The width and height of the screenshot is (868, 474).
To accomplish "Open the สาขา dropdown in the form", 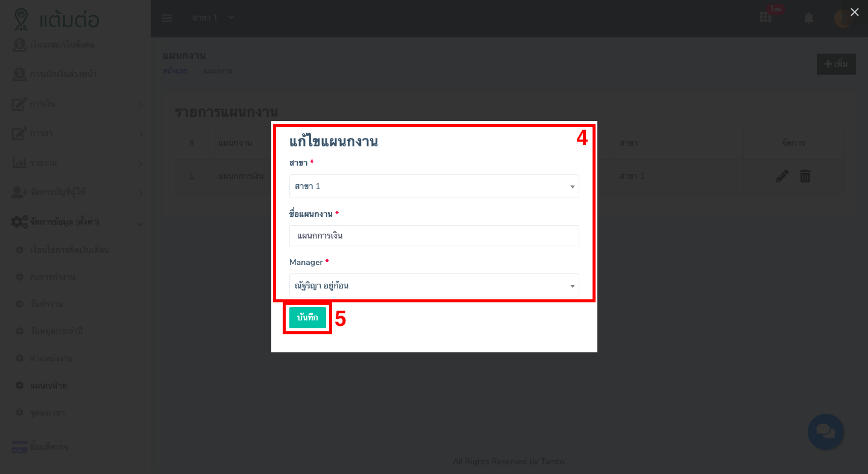I will pos(434,186).
